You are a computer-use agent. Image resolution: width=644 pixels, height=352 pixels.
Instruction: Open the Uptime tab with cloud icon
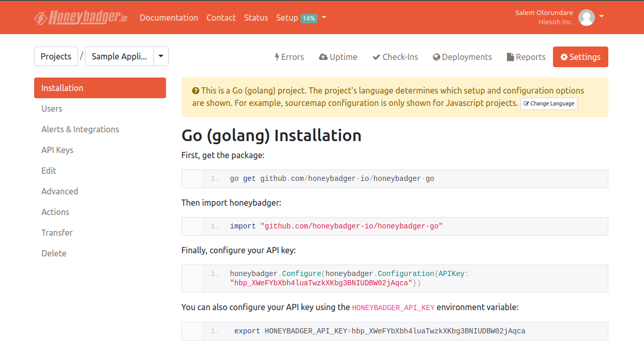pyautogui.click(x=338, y=57)
